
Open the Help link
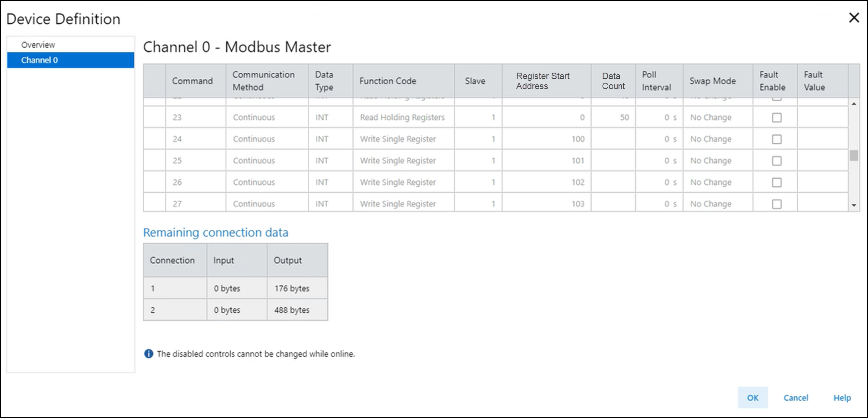(x=842, y=398)
